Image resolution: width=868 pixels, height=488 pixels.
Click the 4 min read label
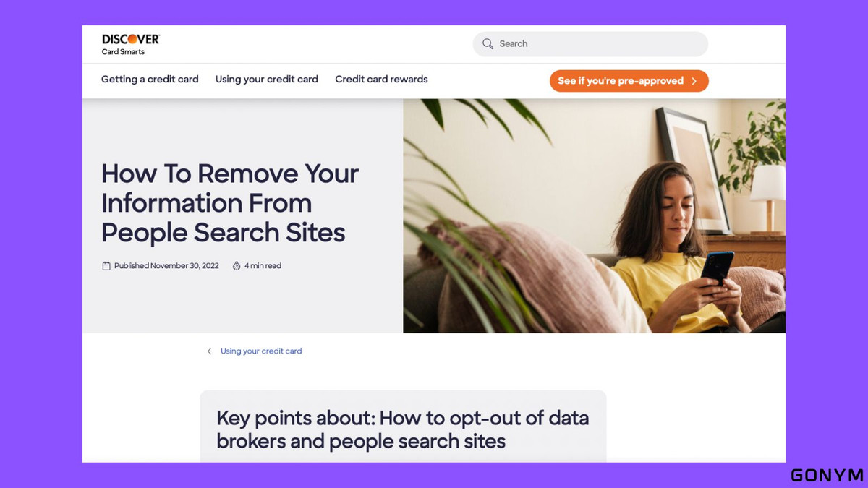[x=263, y=266]
